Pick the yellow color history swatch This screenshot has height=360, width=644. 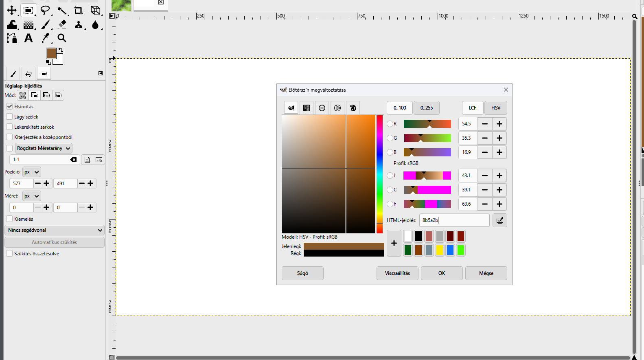(x=440, y=250)
